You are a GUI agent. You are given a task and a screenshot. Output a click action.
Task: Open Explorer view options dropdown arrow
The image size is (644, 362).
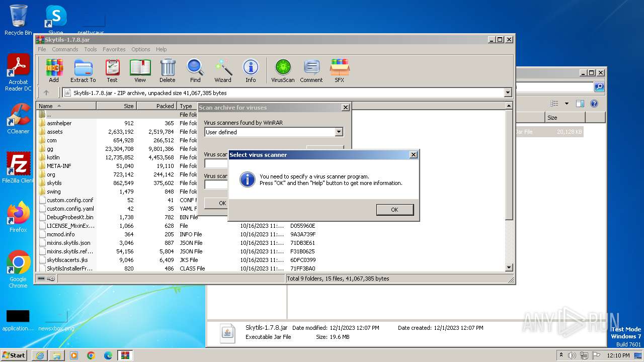(x=567, y=104)
